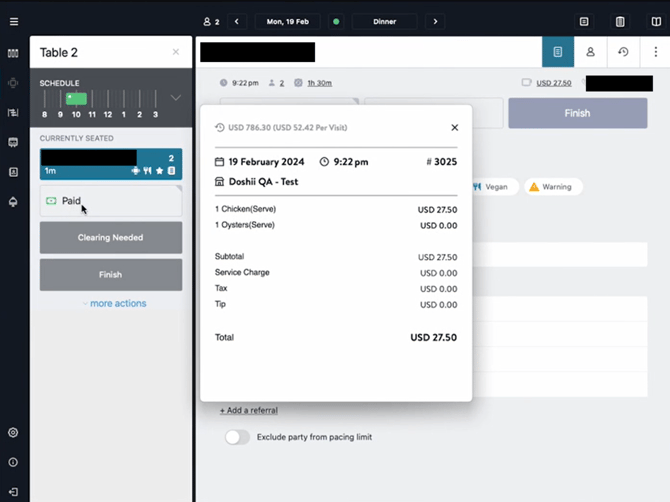Viewport: 670px width, 502px height.
Task: Open the hamburger menu in the top bar
Action: 13,21
